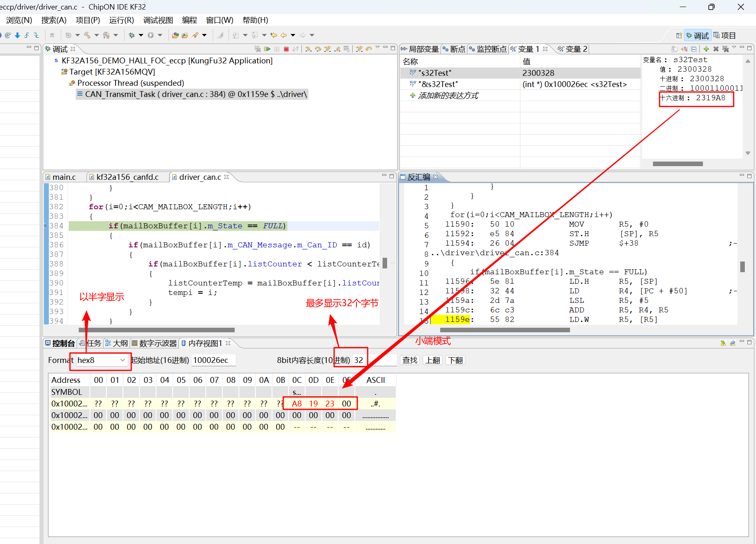This screenshot has width=756, height=544.
Task: Open debug panel view menu triangle
Action: (x=378, y=48)
